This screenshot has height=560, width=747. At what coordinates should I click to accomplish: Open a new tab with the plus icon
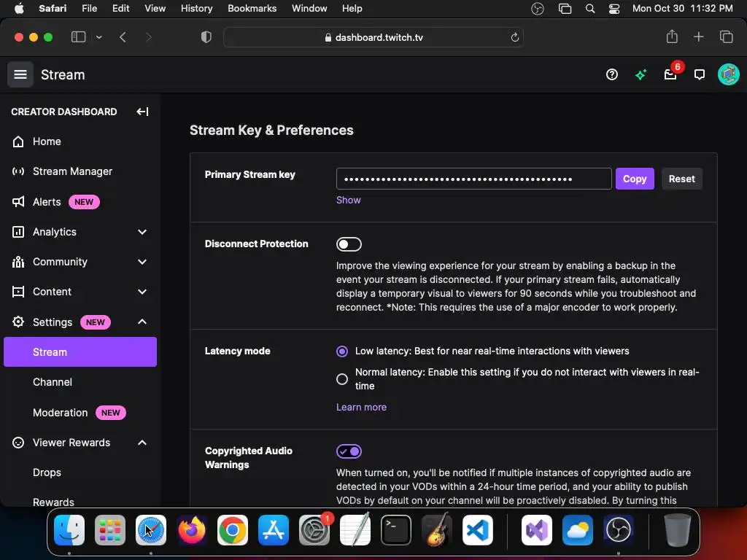click(698, 36)
